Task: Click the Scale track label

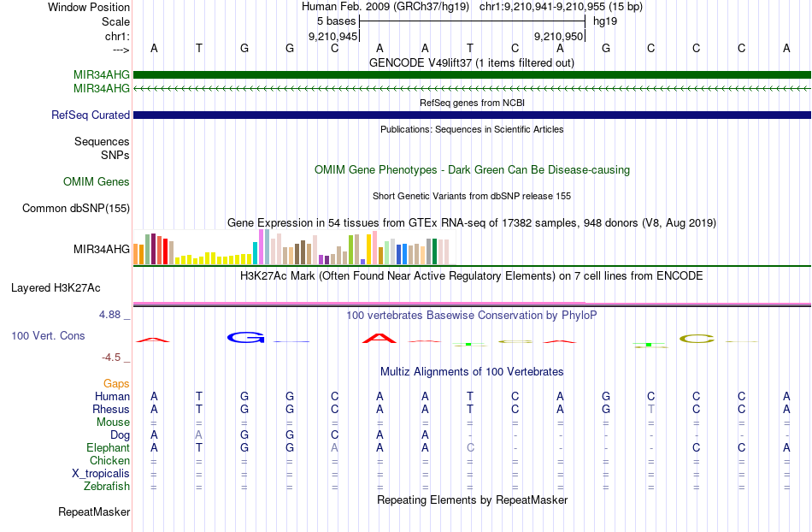Action: click(x=115, y=21)
